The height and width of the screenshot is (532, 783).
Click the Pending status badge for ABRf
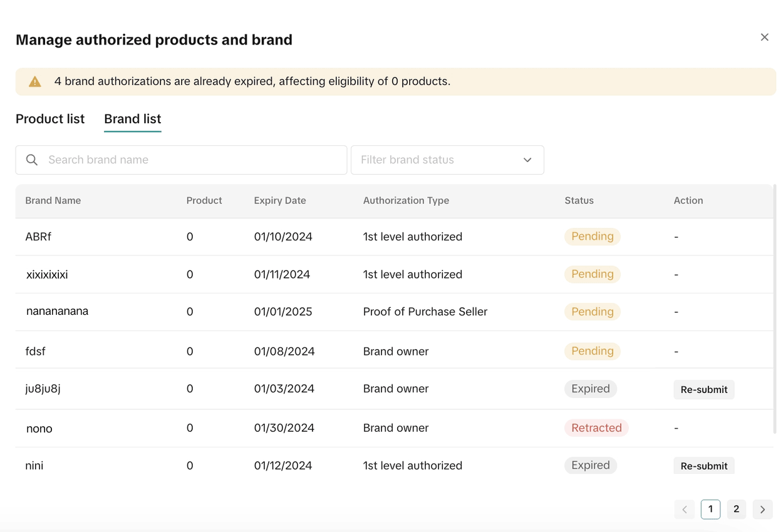point(592,237)
